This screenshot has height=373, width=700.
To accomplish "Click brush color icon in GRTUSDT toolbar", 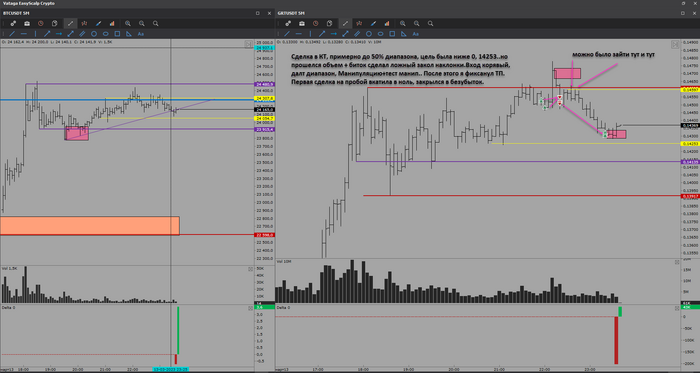I will coord(373,23).
